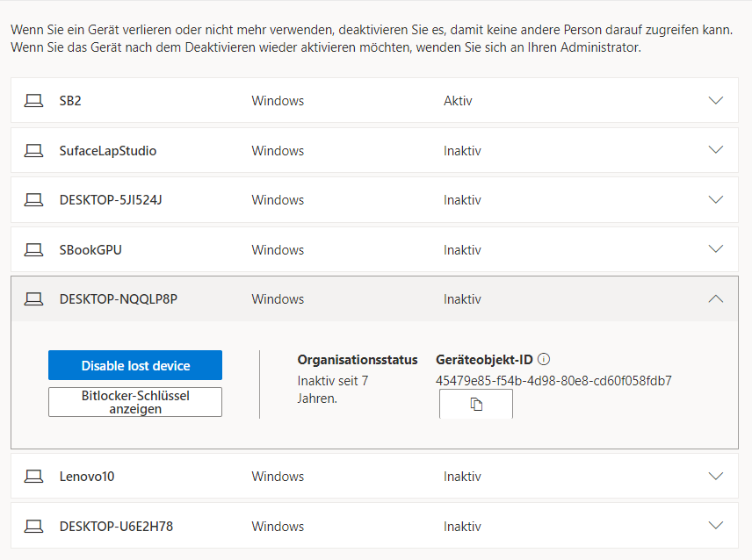Click the laptop icon next to SBookGPU
752x560 pixels.
tap(33, 250)
